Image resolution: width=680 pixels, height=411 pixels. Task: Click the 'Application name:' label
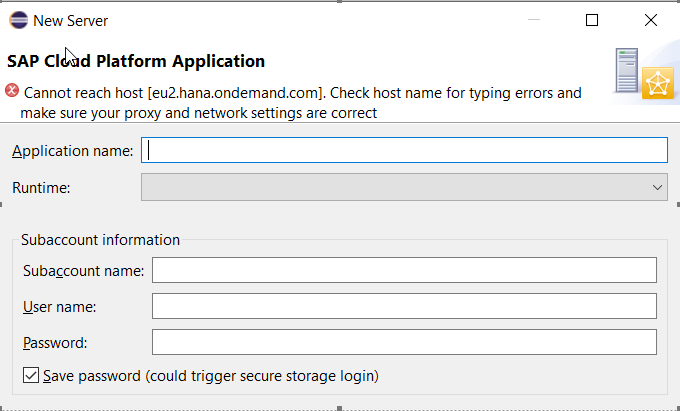pyautogui.click(x=72, y=151)
